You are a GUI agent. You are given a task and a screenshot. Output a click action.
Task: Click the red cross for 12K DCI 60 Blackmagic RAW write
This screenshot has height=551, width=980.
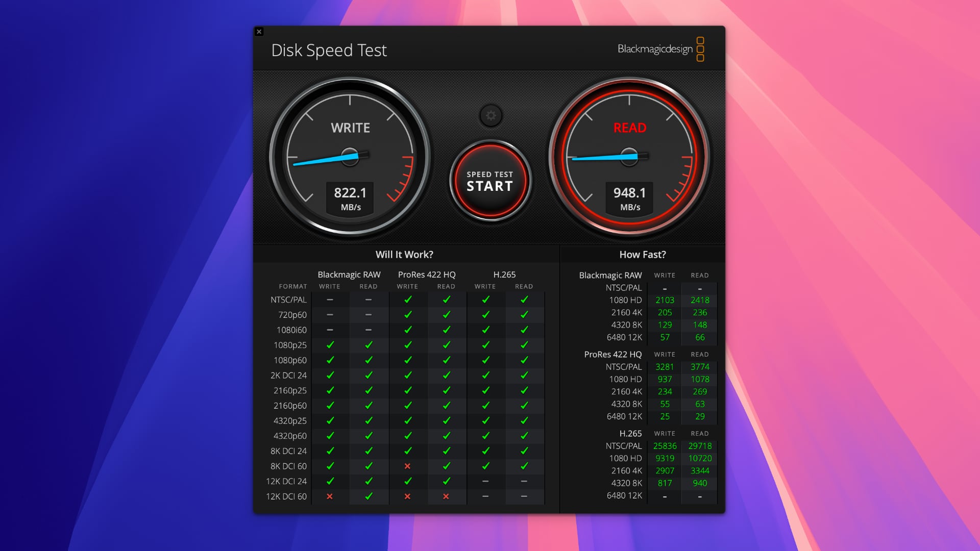point(330,496)
